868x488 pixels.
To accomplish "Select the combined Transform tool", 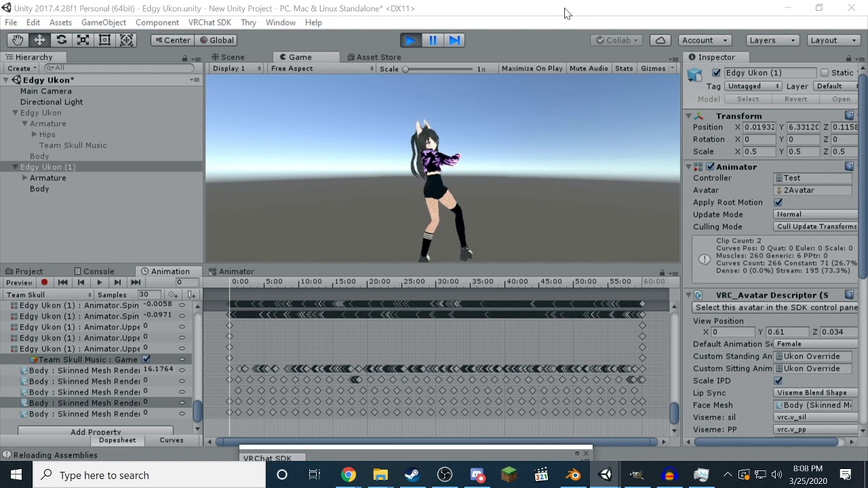I will click(x=126, y=40).
